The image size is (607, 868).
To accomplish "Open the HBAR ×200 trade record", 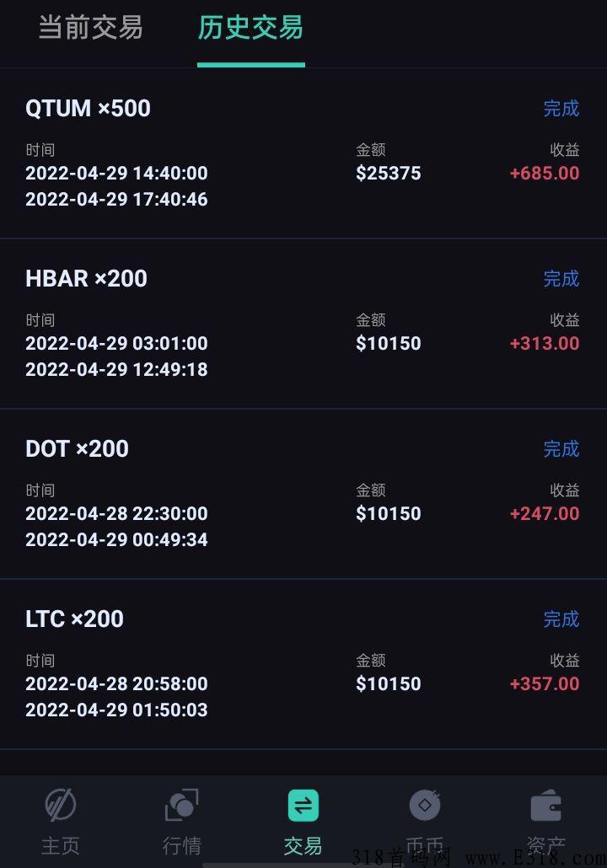I will point(303,324).
